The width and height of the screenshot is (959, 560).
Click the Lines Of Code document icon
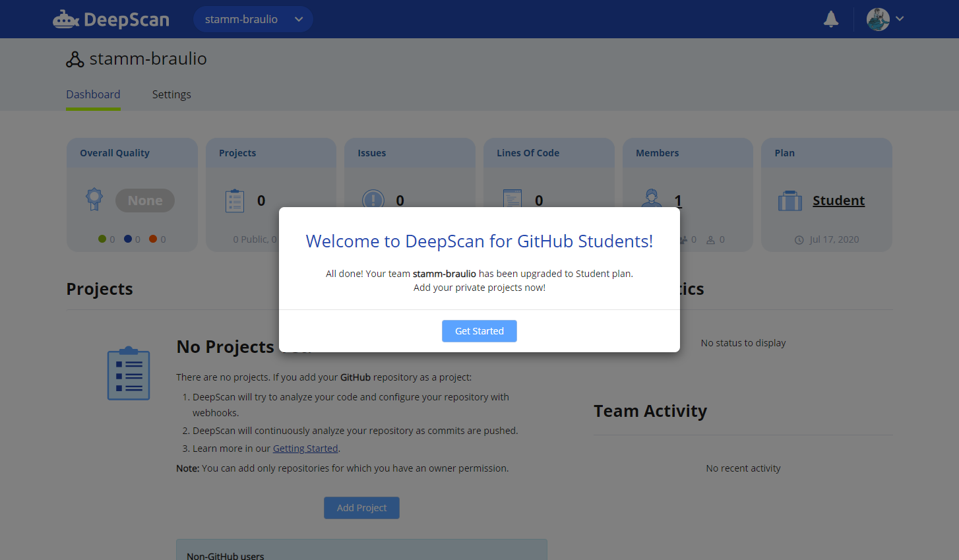click(x=512, y=199)
